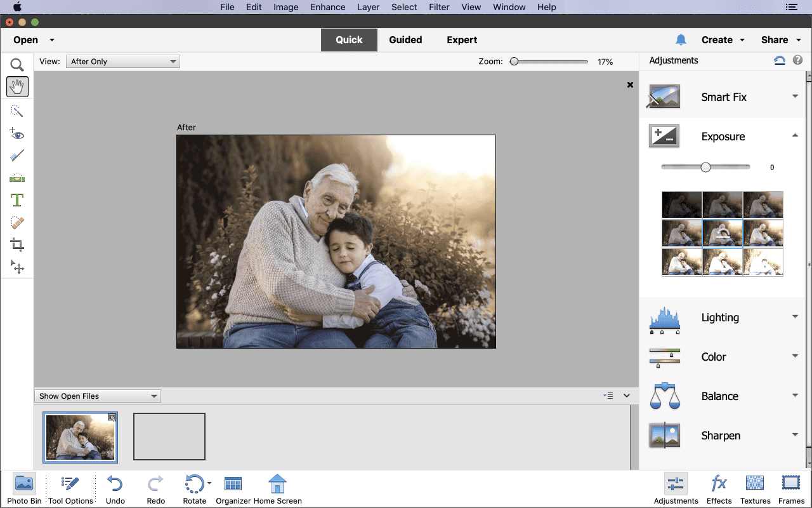
Task: Select the Type text tool
Action: click(17, 200)
